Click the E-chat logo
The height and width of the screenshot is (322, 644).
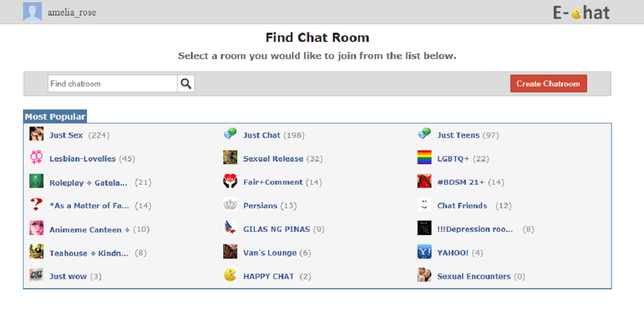pyautogui.click(x=581, y=12)
